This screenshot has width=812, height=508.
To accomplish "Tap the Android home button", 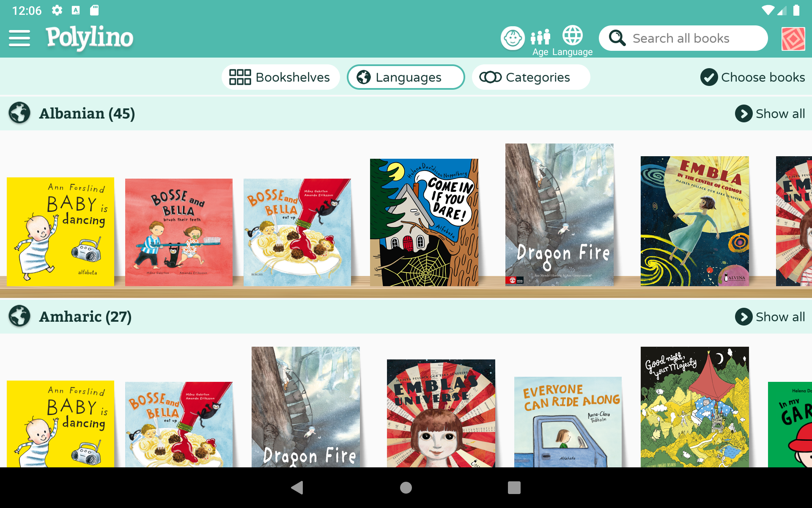I will coord(406,488).
